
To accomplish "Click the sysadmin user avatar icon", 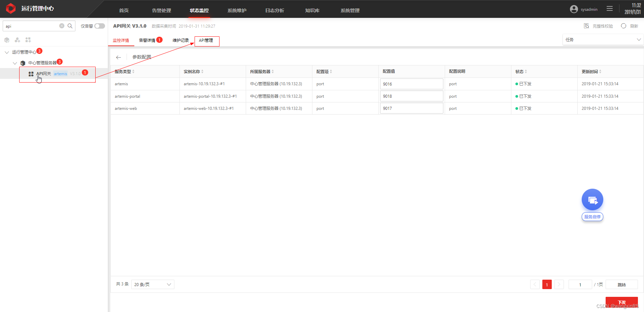I will [x=574, y=9].
